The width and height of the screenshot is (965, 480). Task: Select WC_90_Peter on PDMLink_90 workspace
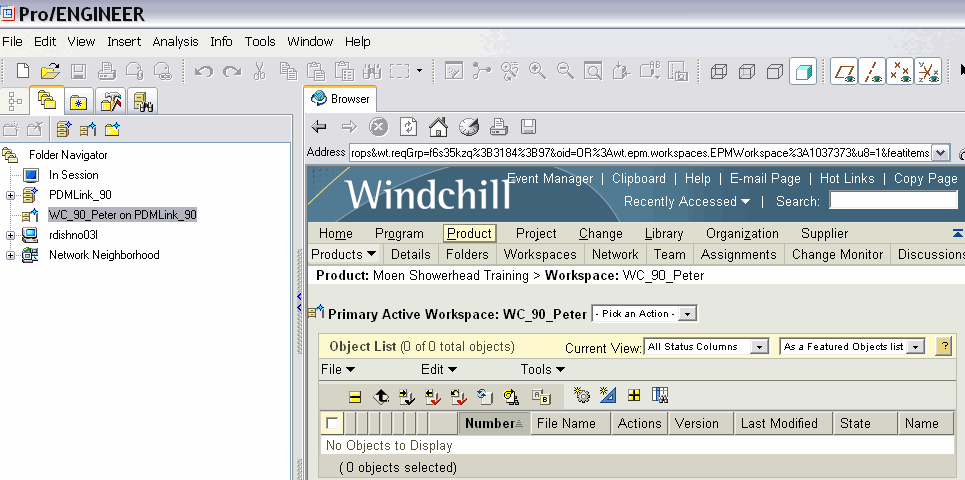[x=122, y=215]
